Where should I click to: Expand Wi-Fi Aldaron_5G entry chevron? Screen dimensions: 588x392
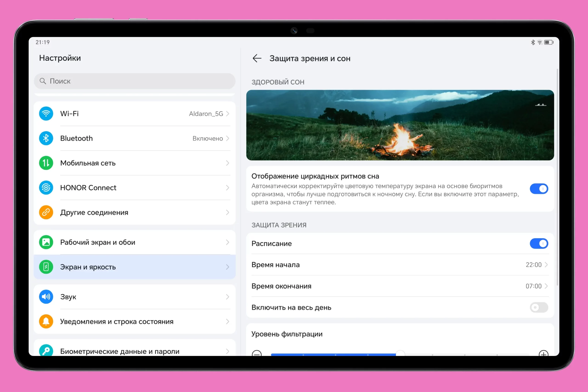click(x=227, y=114)
